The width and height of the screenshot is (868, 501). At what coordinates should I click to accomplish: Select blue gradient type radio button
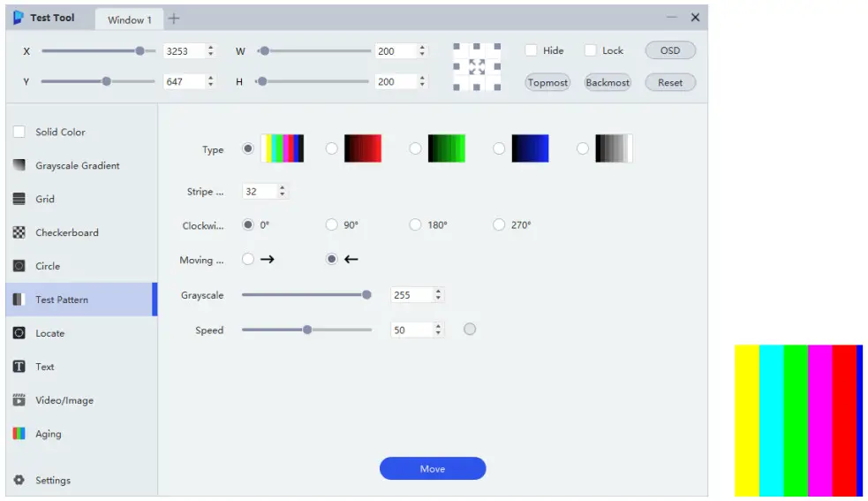(499, 148)
